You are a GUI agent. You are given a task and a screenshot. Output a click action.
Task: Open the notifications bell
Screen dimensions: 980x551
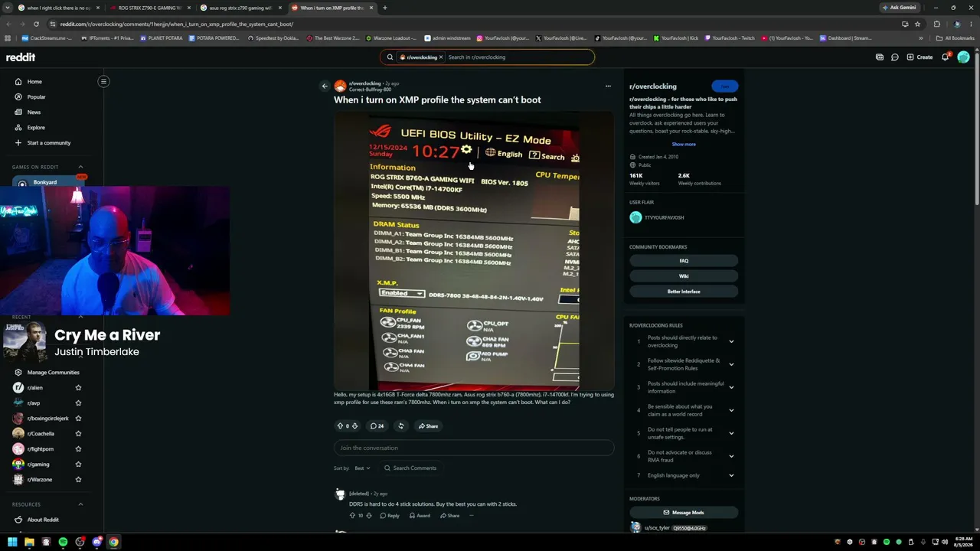pyautogui.click(x=946, y=57)
